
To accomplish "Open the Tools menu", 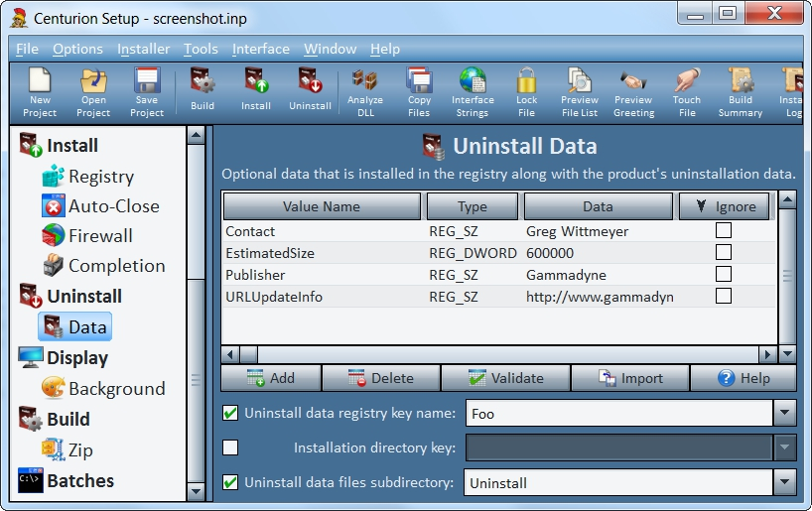I will (201, 50).
